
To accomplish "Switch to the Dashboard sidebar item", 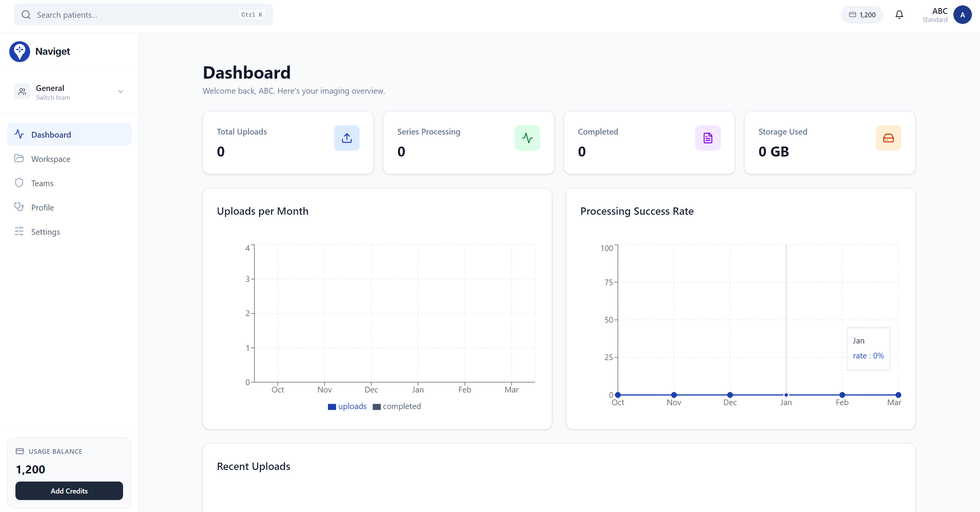I will 51,134.
